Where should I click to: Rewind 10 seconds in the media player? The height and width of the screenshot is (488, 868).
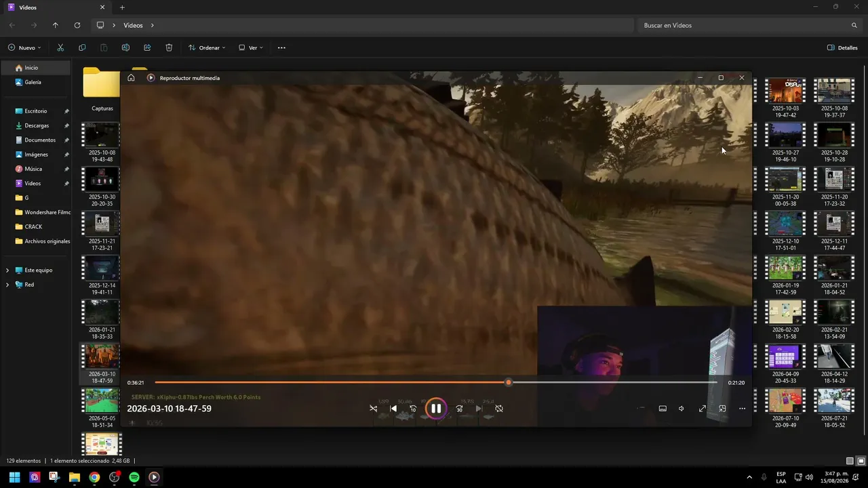point(413,409)
